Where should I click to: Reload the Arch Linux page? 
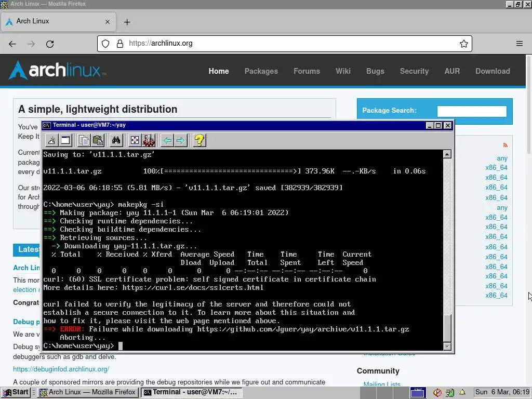click(50, 44)
